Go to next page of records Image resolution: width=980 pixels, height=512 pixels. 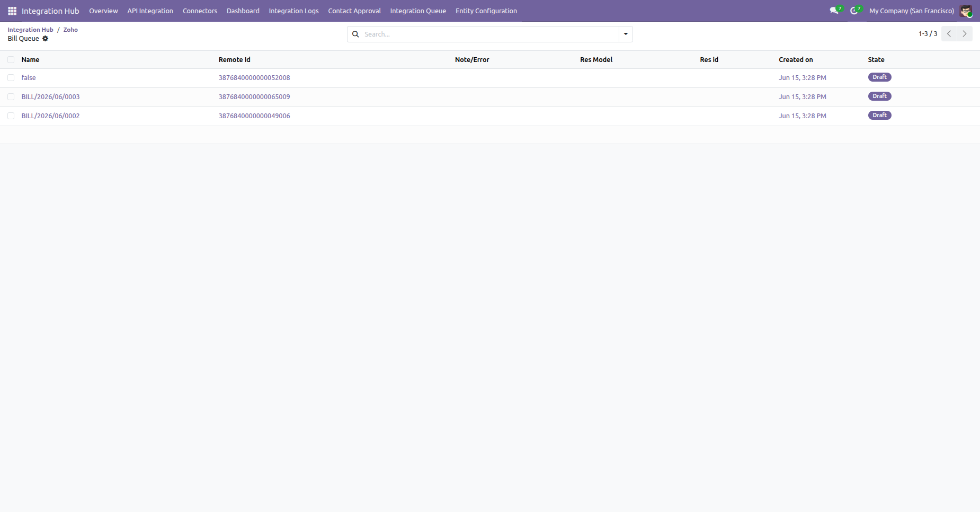pos(965,34)
